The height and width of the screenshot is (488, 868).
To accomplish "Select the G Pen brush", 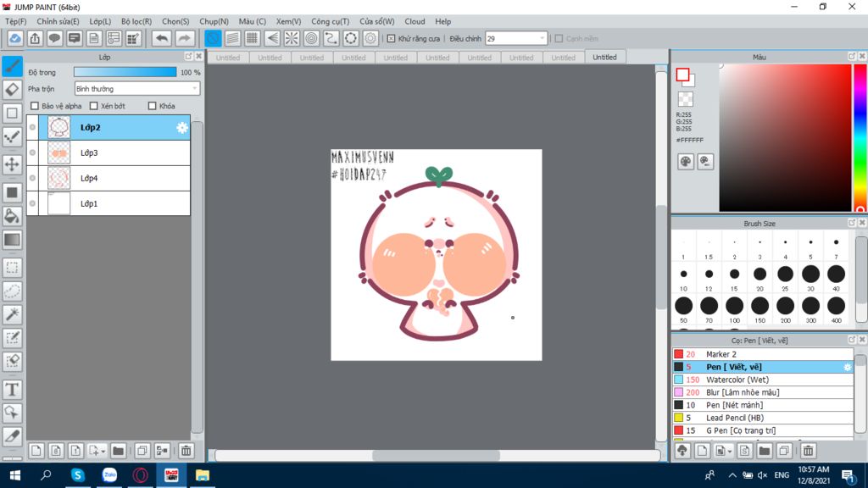I will pyautogui.click(x=763, y=430).
